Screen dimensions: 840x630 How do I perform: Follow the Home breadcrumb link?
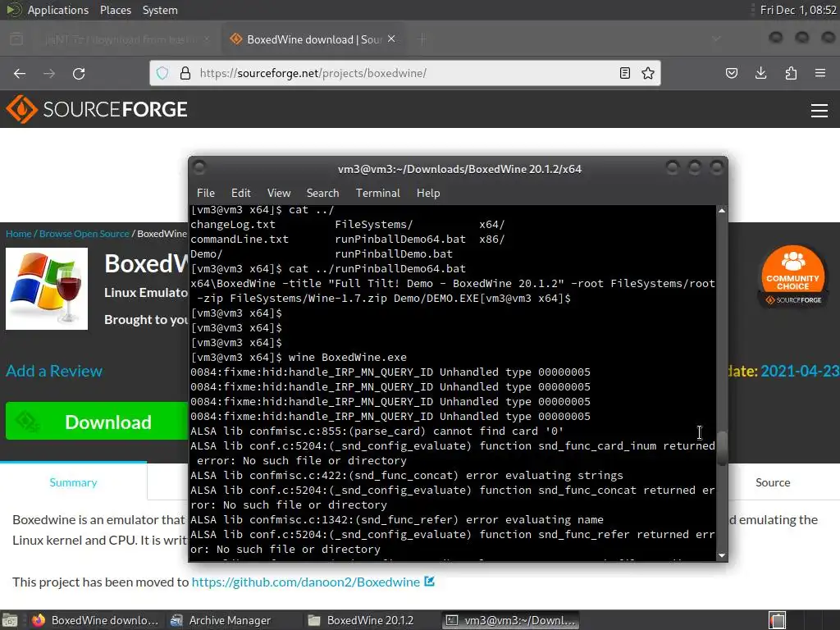pos(19,234)
